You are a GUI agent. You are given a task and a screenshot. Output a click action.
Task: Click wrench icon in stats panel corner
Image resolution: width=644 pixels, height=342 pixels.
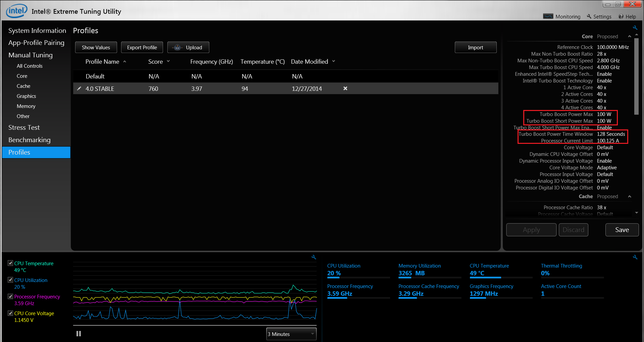tap(635, 257)
